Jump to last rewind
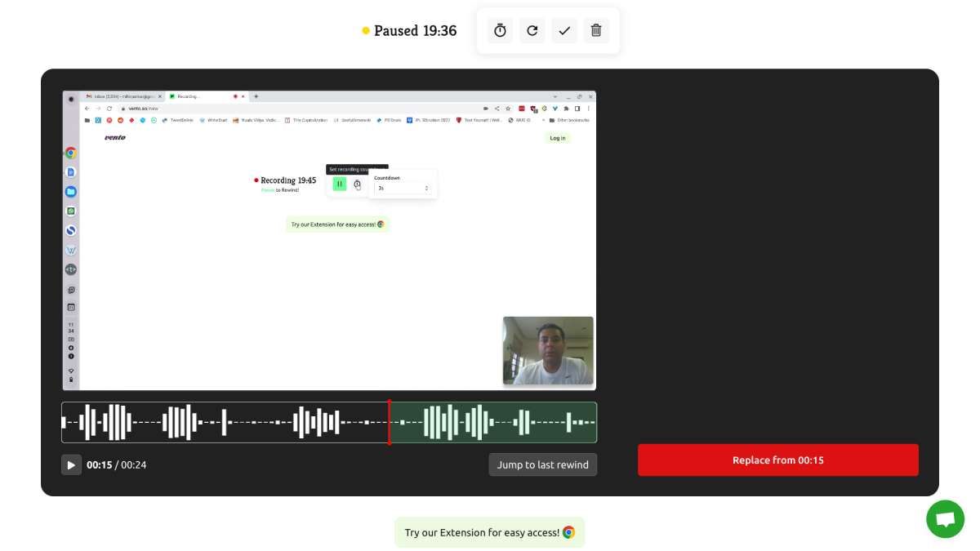 point(543,464)
